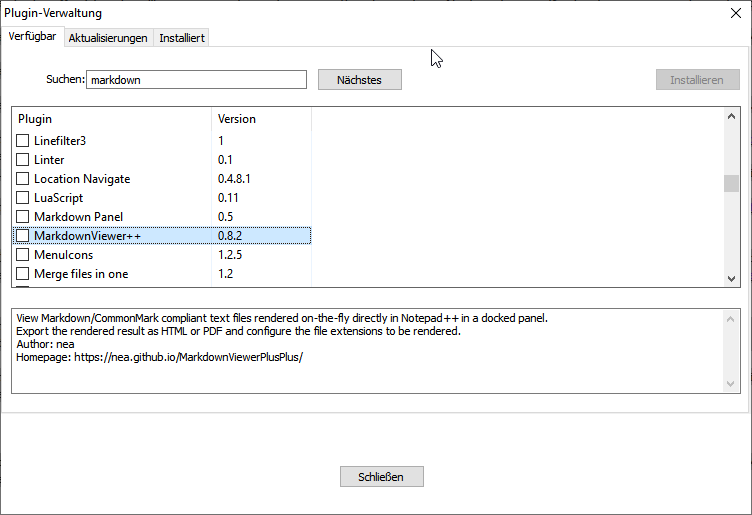Check the Markdown Panel checkbox
This screenshot has height=515, width=752.
[x=23, y=217]
